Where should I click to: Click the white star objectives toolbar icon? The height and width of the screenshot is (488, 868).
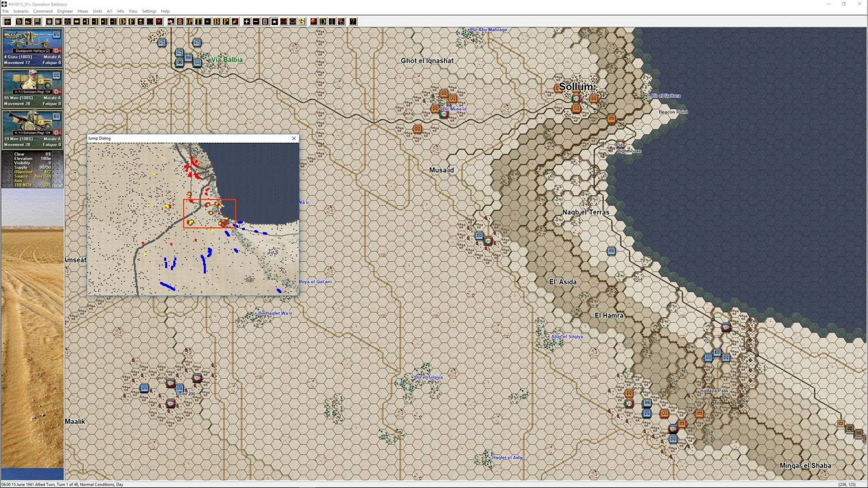274,22
